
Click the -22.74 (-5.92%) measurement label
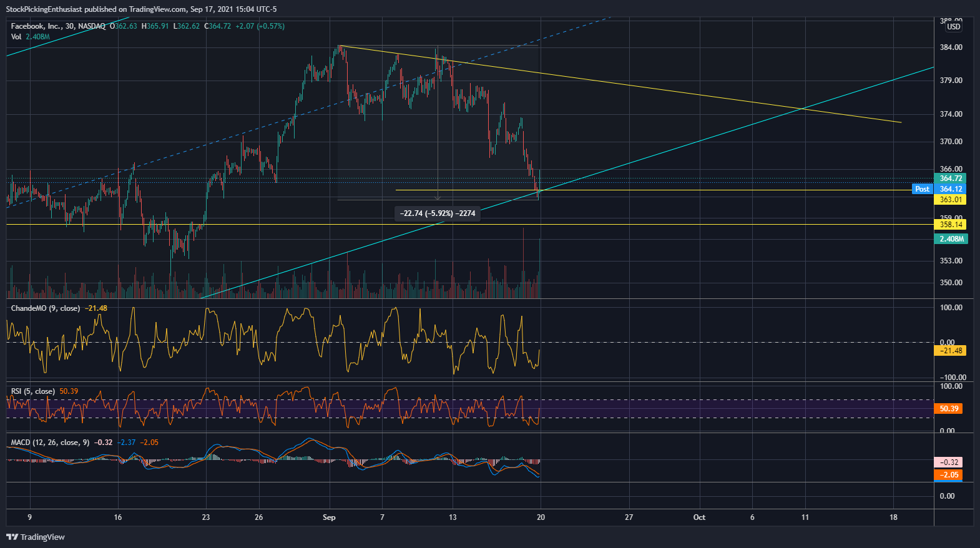click(x=438, y=213)
